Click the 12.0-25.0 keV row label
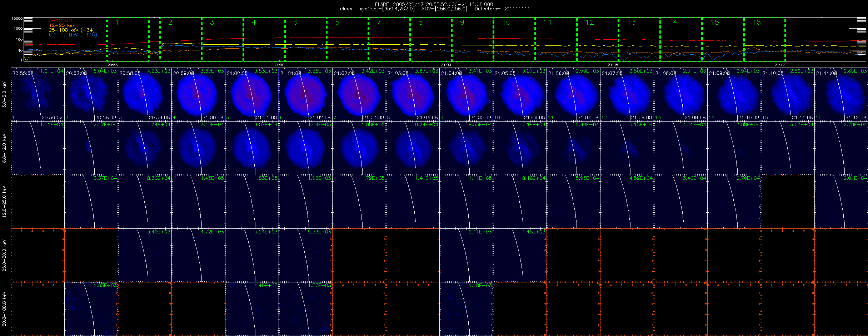The width and height of the screenshot is (868, 336). (4, 202)
